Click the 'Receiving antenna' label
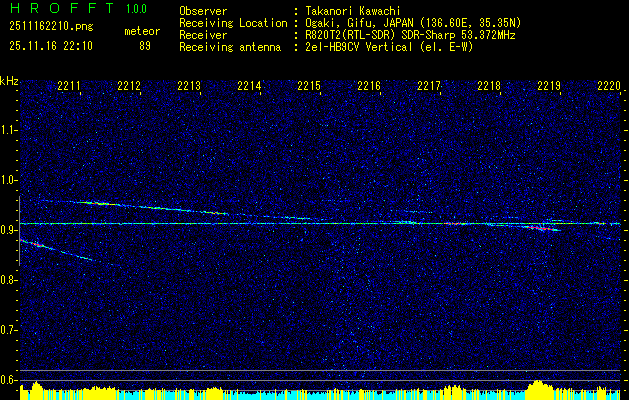 230,47
